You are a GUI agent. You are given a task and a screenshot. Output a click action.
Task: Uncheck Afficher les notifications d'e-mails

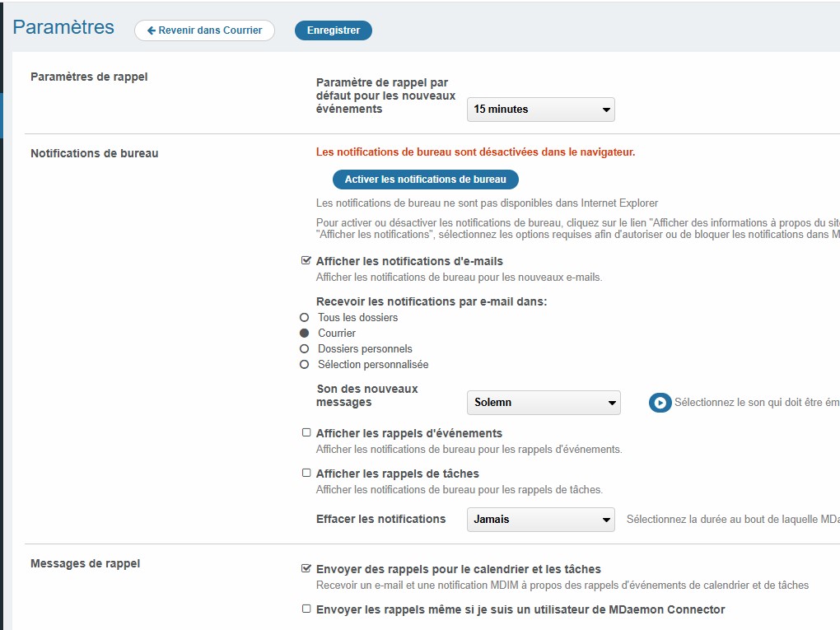306,261
